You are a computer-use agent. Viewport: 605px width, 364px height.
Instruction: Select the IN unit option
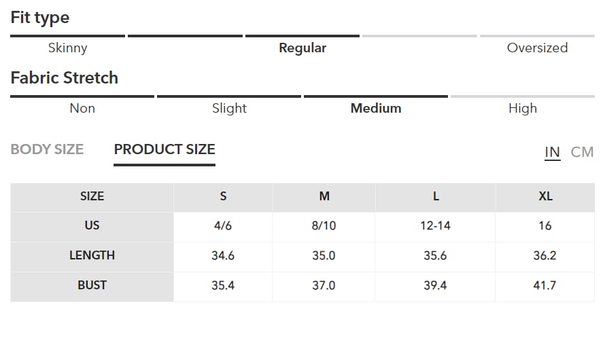[552, 152]
